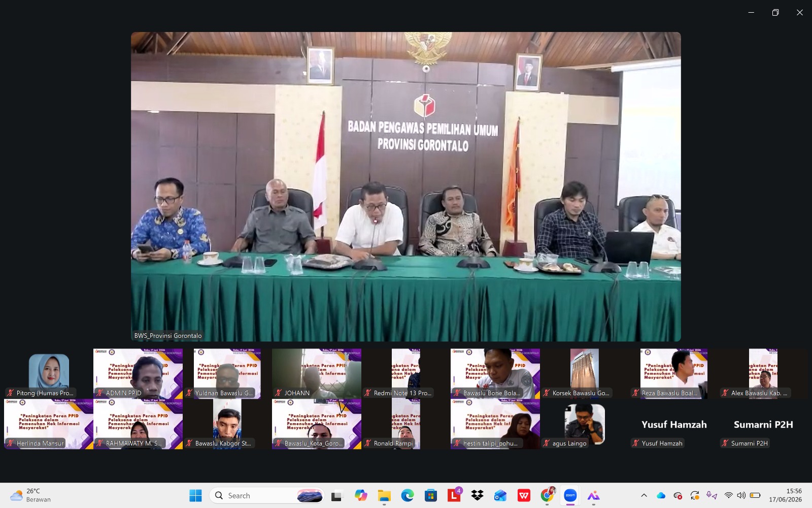Open the red L app with badge 4
Viewport: 812px width, 508px height.
pyautogui.click(x=454, y=495)
